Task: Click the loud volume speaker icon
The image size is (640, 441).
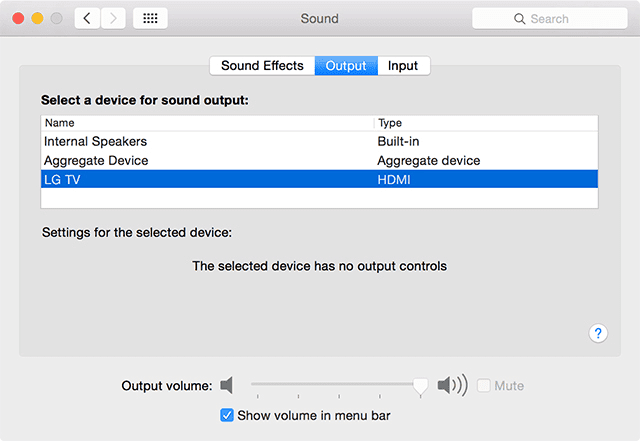Action: coord(452,385)
